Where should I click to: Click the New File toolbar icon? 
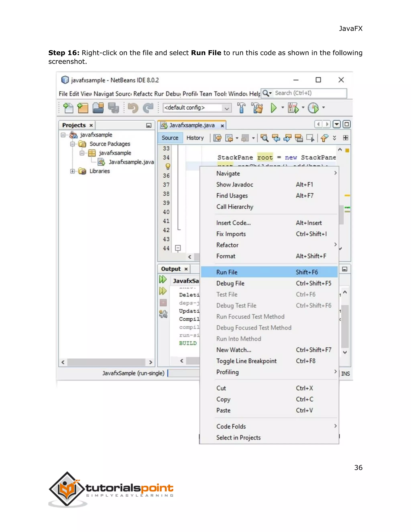click(68, 108)
